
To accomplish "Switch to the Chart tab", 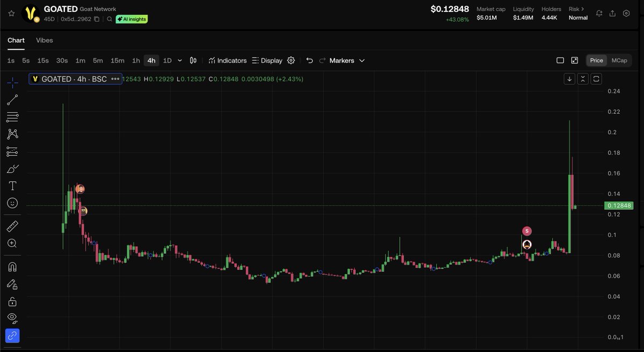I will [16, 40].
